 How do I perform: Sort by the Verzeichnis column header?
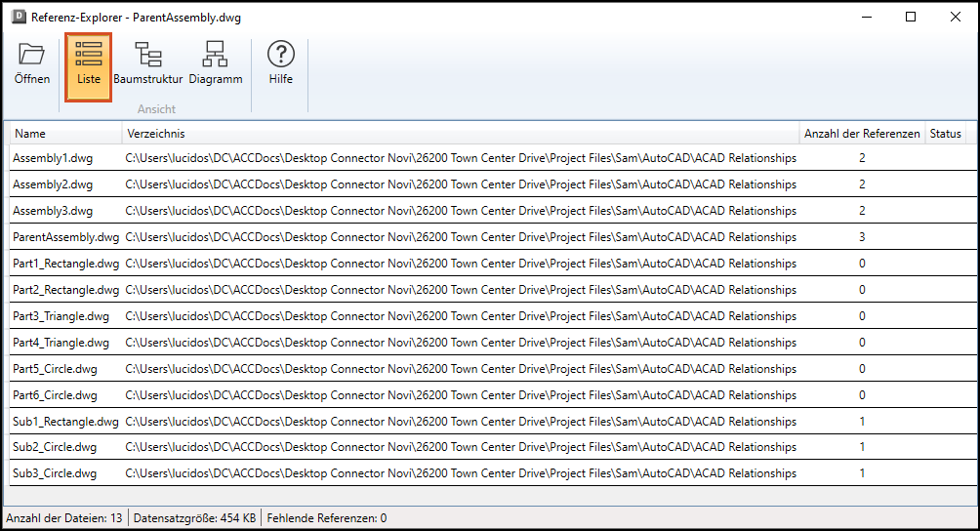(461, 133)
